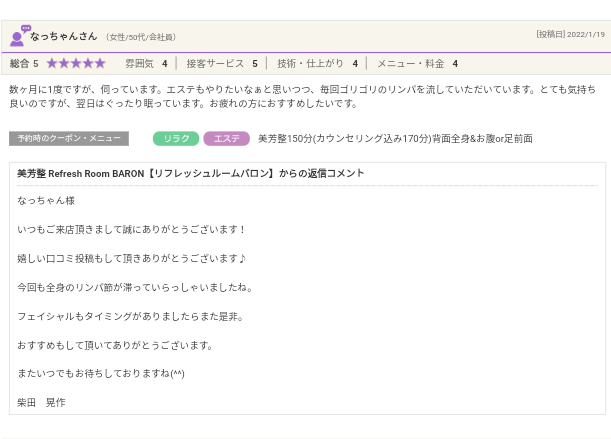The image size is (611, 439).
Task: Select the green リラク tag
Action: tap(176, 139)
